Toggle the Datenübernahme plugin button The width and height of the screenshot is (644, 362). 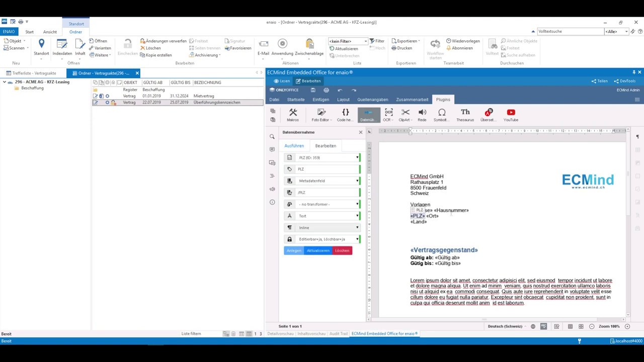tap(368, 115)
